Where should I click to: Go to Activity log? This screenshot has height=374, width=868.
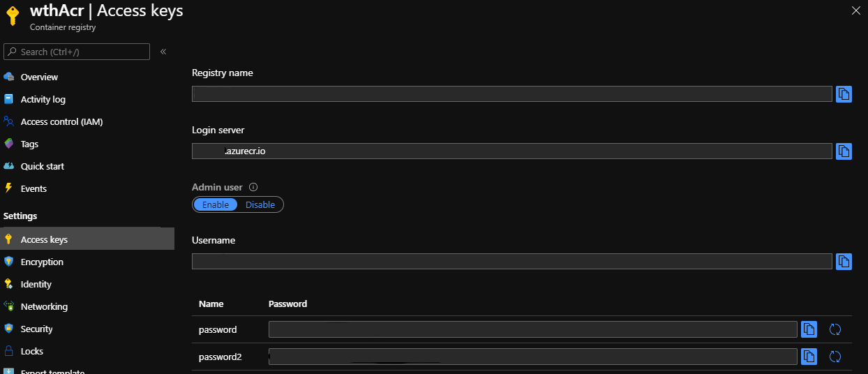pyautogui.click(x=43, y=99)
